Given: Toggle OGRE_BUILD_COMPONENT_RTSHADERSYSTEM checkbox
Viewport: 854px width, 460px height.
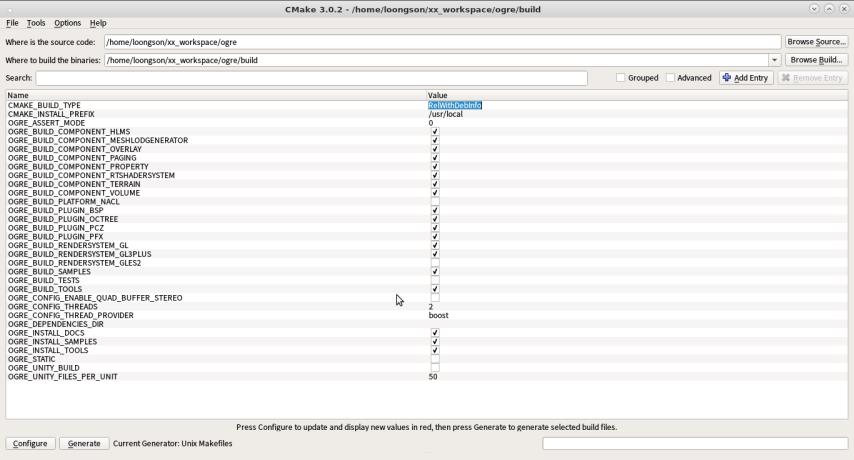Looking at the screenshot, I should (435, 175).
